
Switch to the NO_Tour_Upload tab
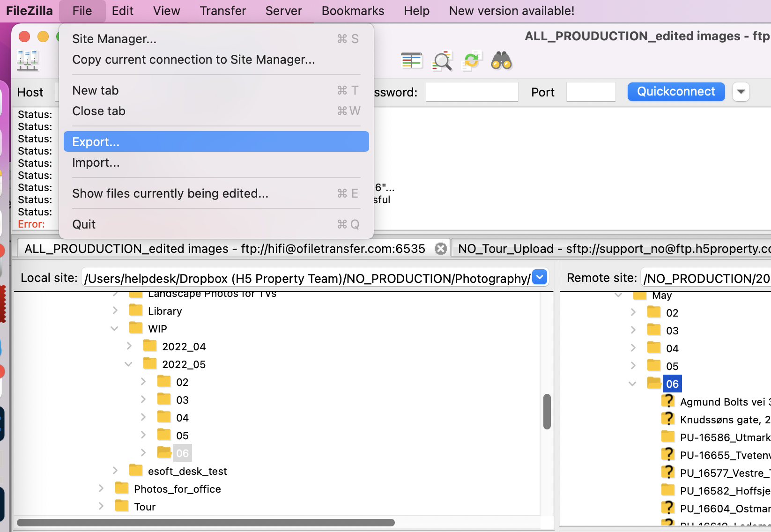click(x=612, y=248)
